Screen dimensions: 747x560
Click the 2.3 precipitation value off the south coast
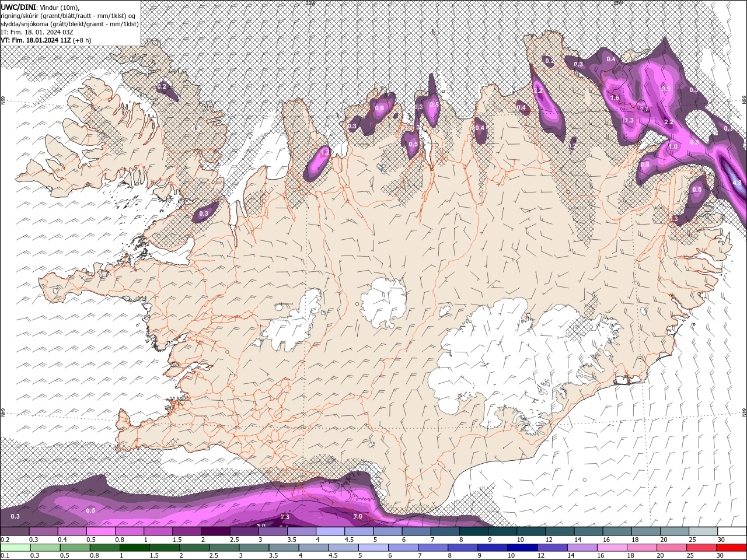285,517
